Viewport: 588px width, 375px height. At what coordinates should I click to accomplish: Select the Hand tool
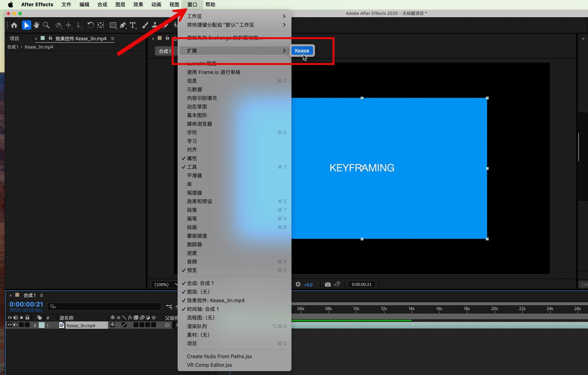pos(36,25)
